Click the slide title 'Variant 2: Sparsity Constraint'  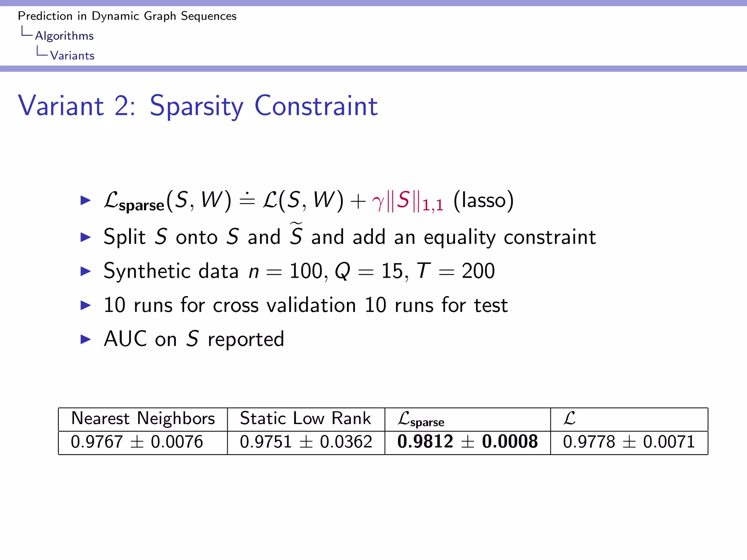[198, 106]
